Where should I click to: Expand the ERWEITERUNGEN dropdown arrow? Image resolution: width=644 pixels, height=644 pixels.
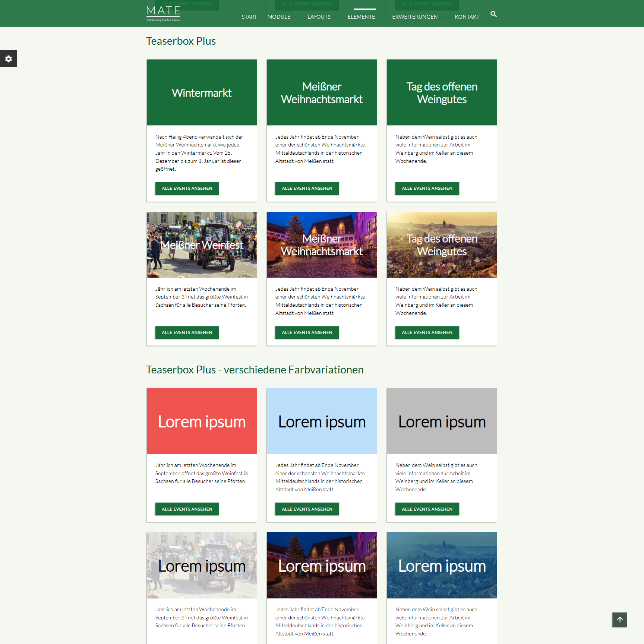coord(442,17)
